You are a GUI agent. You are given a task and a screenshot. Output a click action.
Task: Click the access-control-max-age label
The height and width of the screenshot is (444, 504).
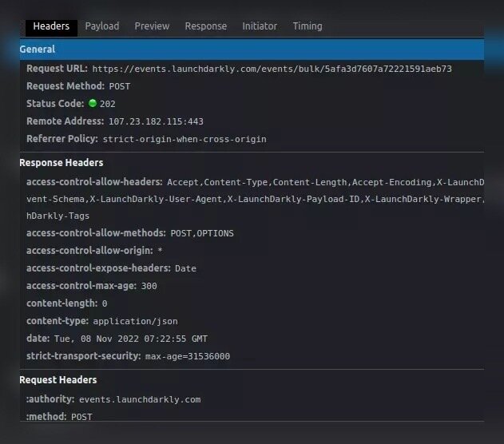[81, 286]
